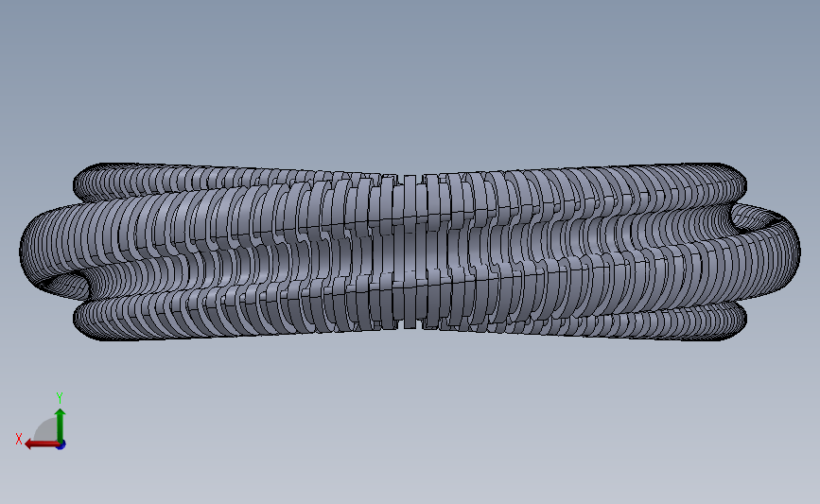Click the green Y axis arrow on triad
Image resolution: width=820 pixels, height=504 pixels.
[60, 426]
